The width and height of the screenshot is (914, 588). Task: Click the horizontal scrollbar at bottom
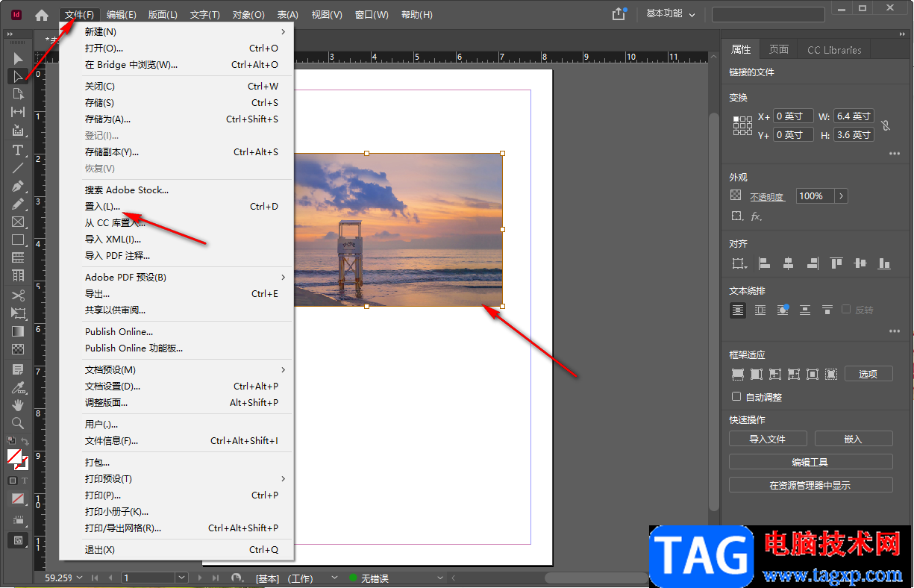point(596,578)
